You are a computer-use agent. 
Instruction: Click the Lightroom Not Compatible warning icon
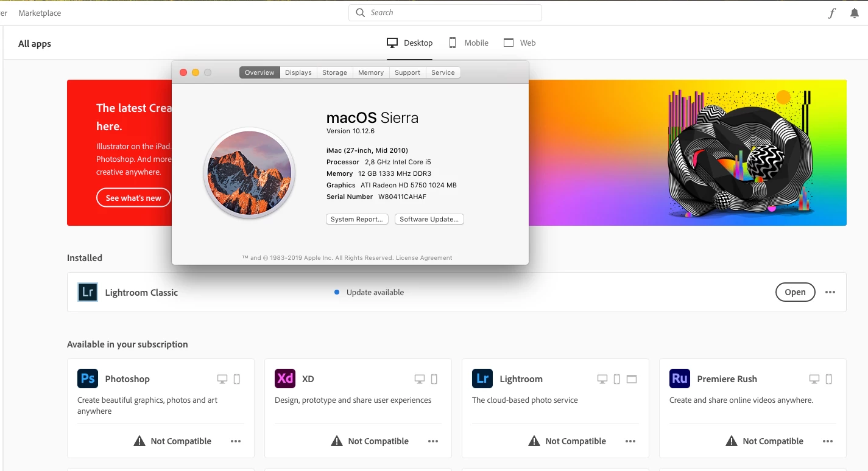534,441
